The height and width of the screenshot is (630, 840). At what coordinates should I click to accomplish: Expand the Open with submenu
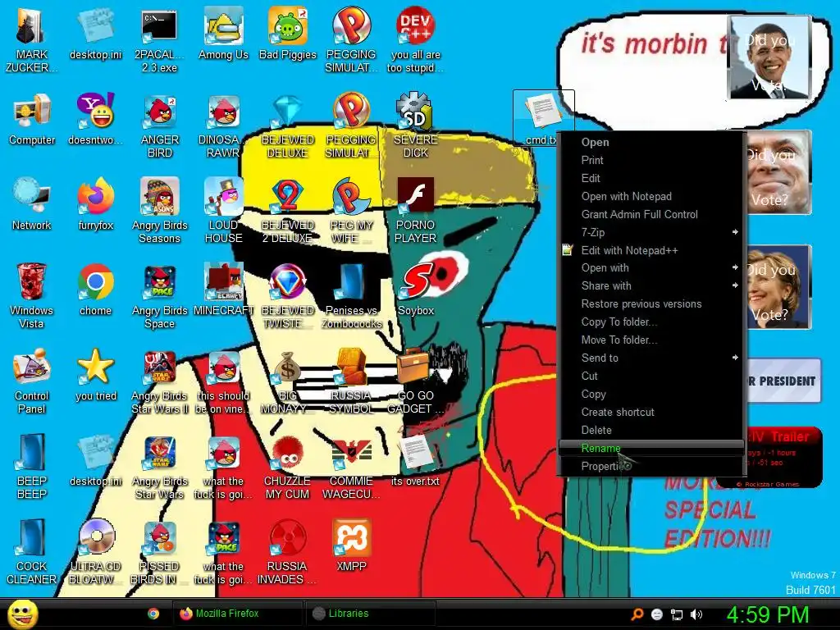(651, 268)
